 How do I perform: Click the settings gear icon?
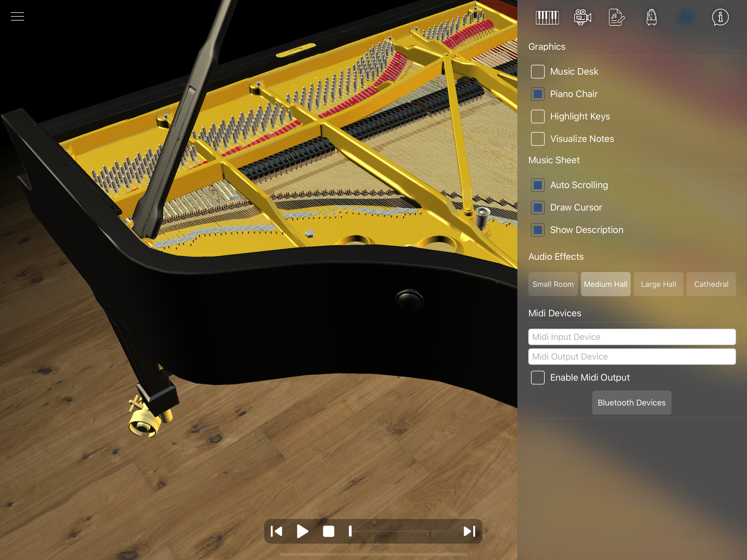tap(686, 17)
